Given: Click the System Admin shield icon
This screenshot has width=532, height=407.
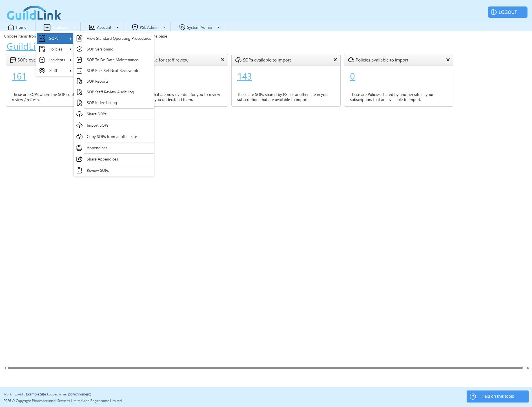Looking at the screenshot, I should [182, 27].
